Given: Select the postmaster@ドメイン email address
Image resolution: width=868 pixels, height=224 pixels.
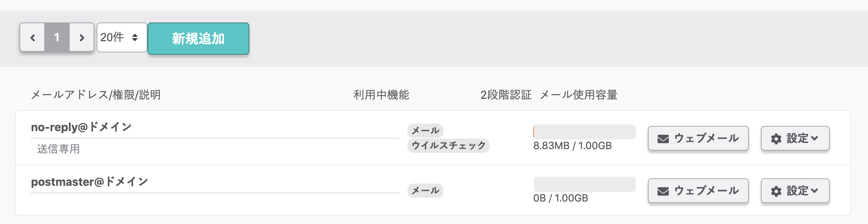Looking at the screenshot, I should (x=89, y=181).
